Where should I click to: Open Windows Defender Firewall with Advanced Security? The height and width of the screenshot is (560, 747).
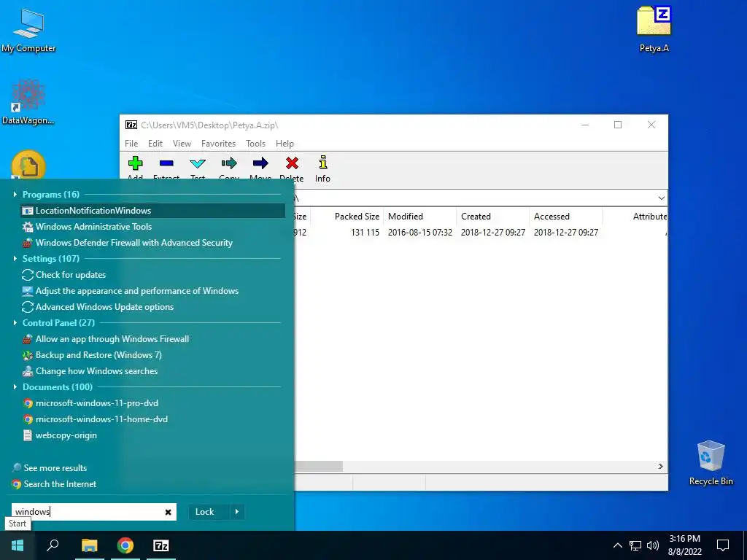(152, 243)
